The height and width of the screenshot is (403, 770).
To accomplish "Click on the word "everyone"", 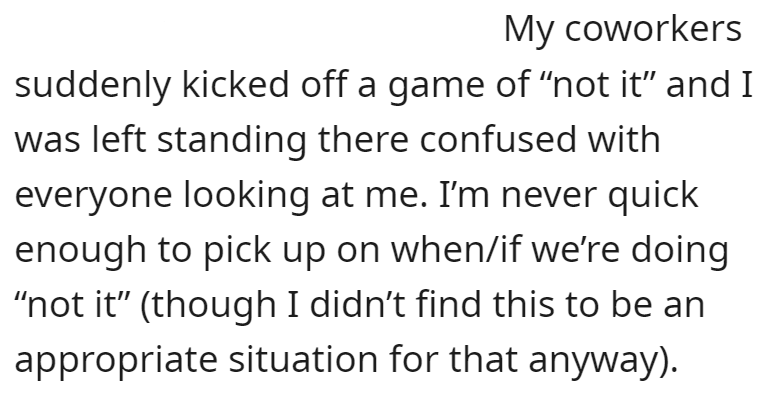I will point(93,197).
